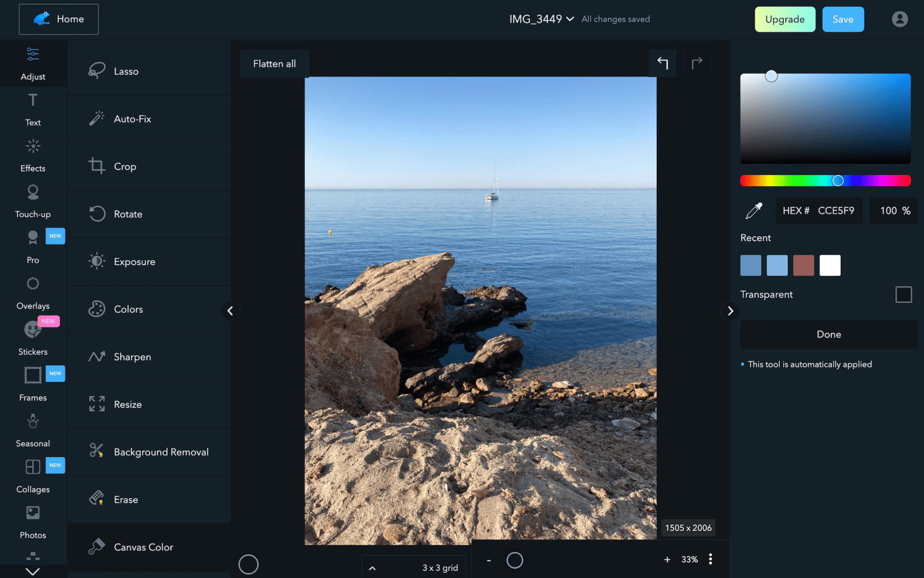Viewport: 924px width, 578px height.
Task: Click the 1505 x 2006 dimensions label
Action: click(688, 528)
